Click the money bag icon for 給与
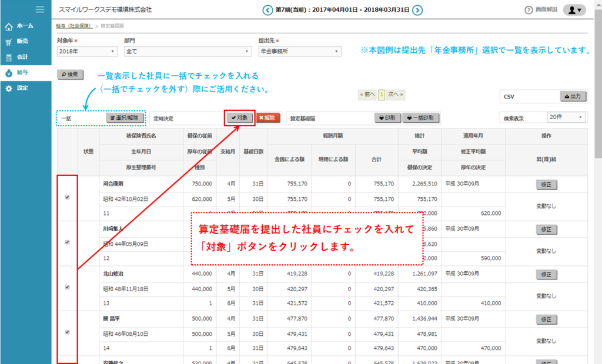This screenshot has width=602, height=364. tap(9, 73)
